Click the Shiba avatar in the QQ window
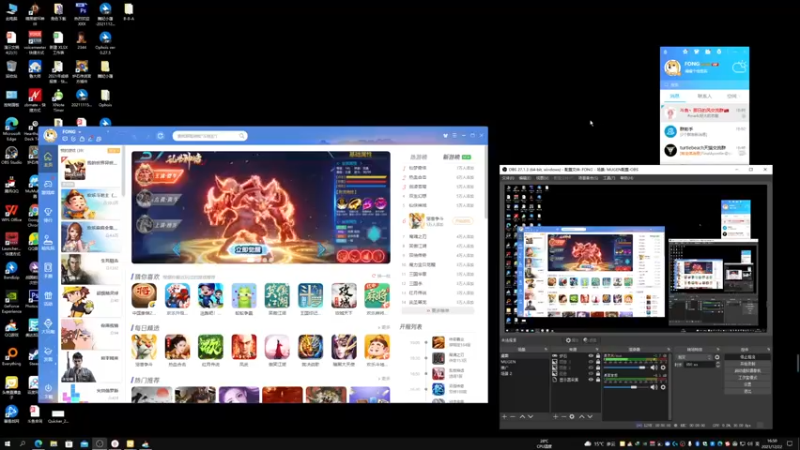This screenshot has width=800, height=450. tap(672, 67)
